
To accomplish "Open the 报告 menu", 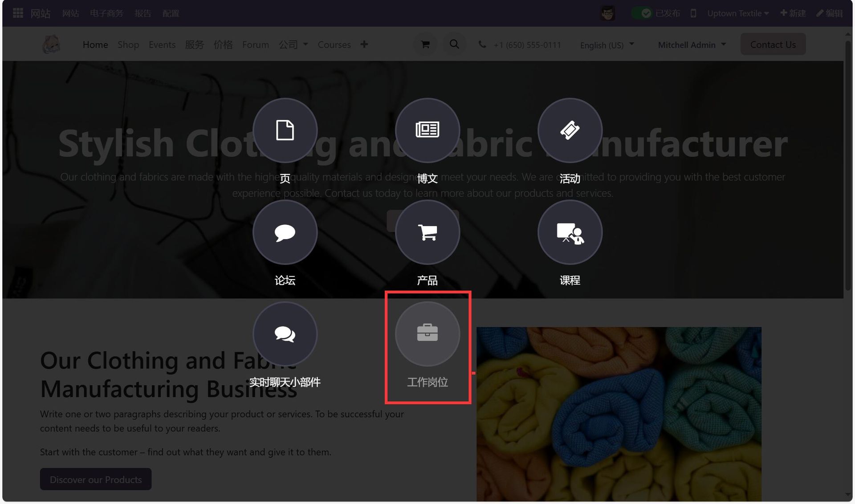I will [143, 13].
